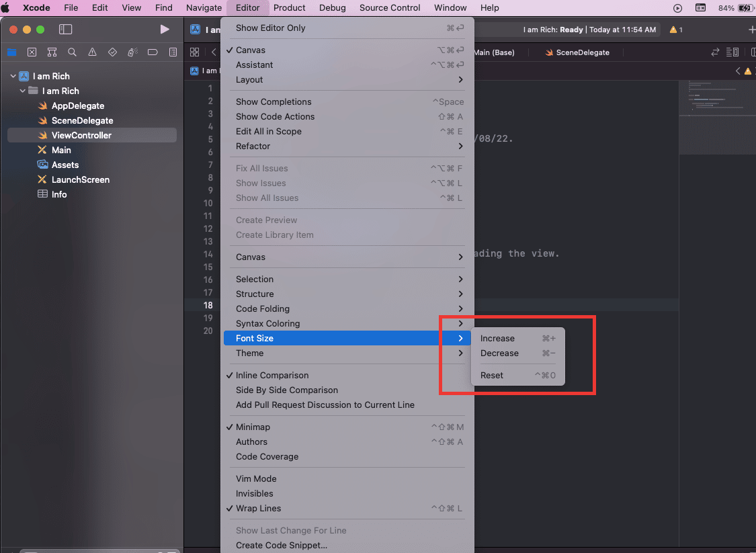Choose Increase from Font Size submenu
Screen dimensions: 756x553
[x=497, y=338]
